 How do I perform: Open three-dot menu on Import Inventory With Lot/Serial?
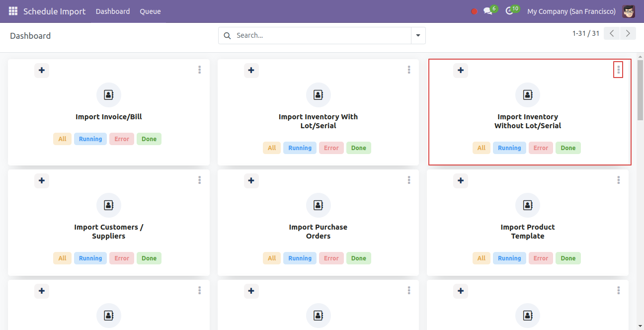(409, 70)
